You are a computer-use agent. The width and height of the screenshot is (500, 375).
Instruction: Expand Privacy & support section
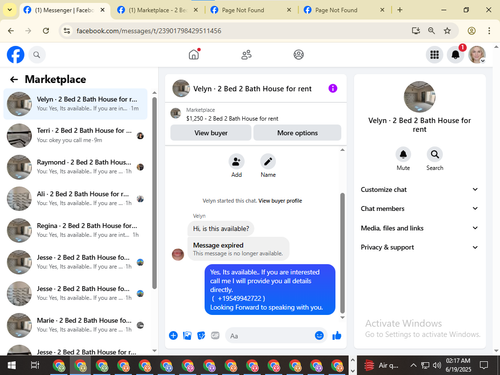click(419, 247)
